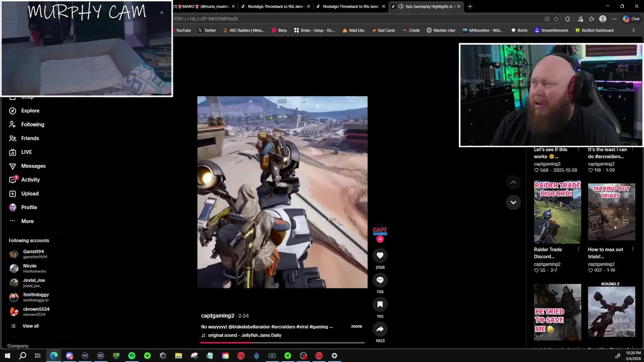
Task: Open new browser tab with plus button
Action: [470, 7]
